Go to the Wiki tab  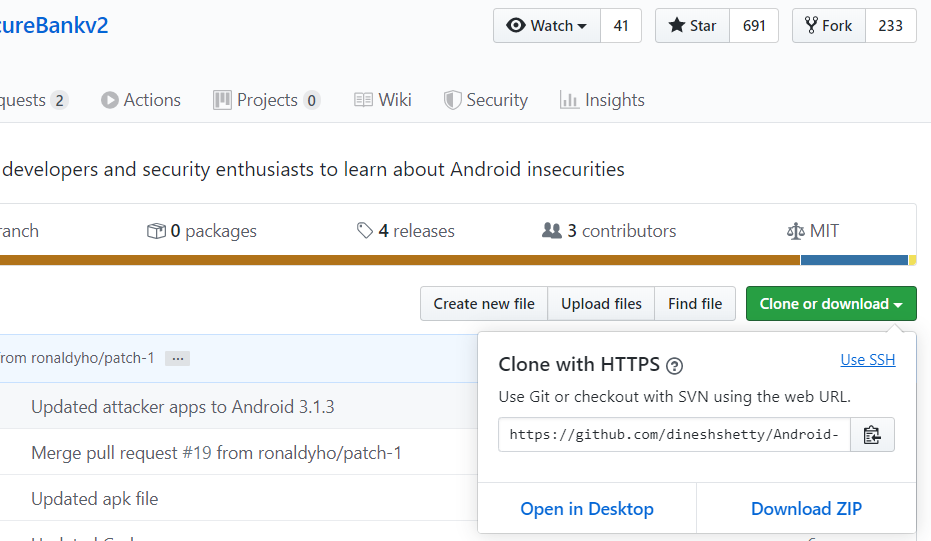(383, 100)
